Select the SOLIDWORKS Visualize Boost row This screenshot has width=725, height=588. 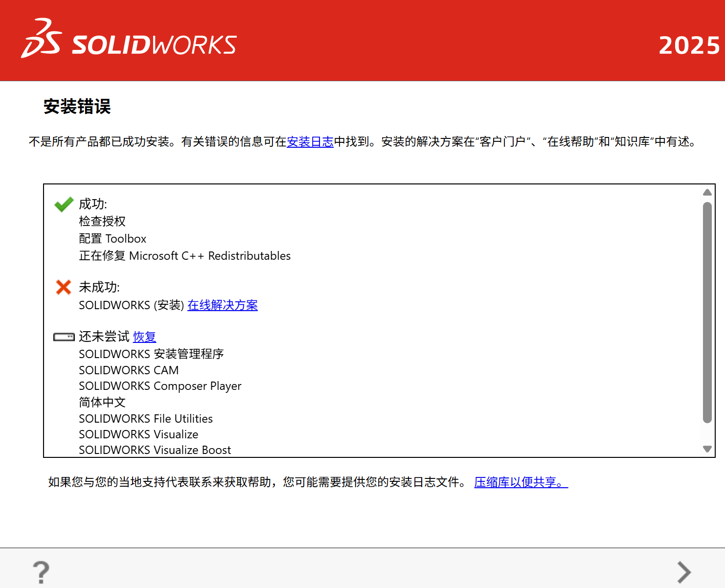155,450
